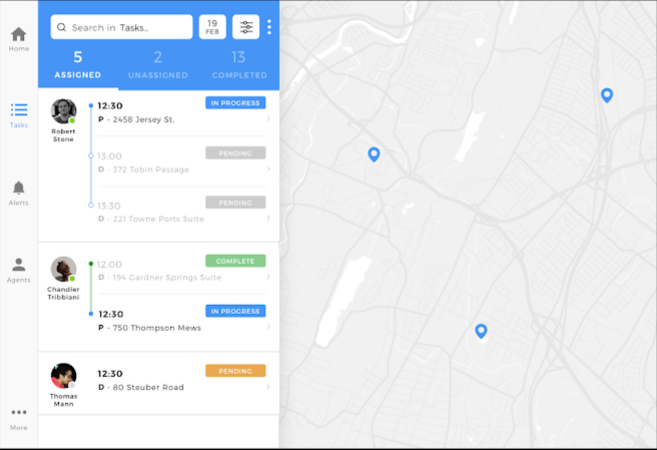The image size is (657, 450).
Task: Expand the 372 Tobin Passage task chevron
Action: (x=268, y=169)
